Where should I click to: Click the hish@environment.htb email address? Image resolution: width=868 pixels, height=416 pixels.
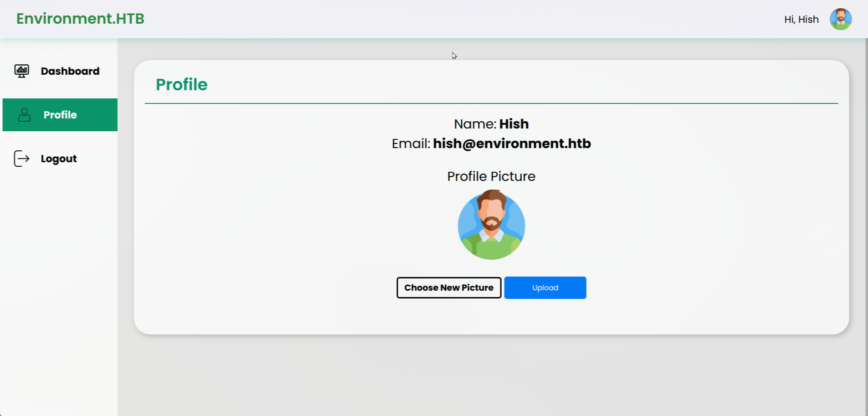pos(512,144)
